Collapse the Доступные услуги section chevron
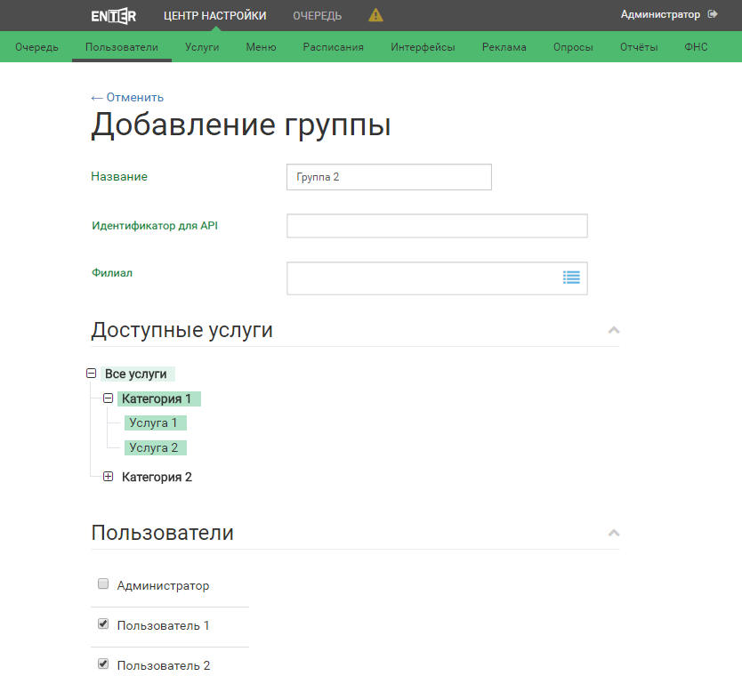Viewport: 742px width, 700px height. pos(612,330)
